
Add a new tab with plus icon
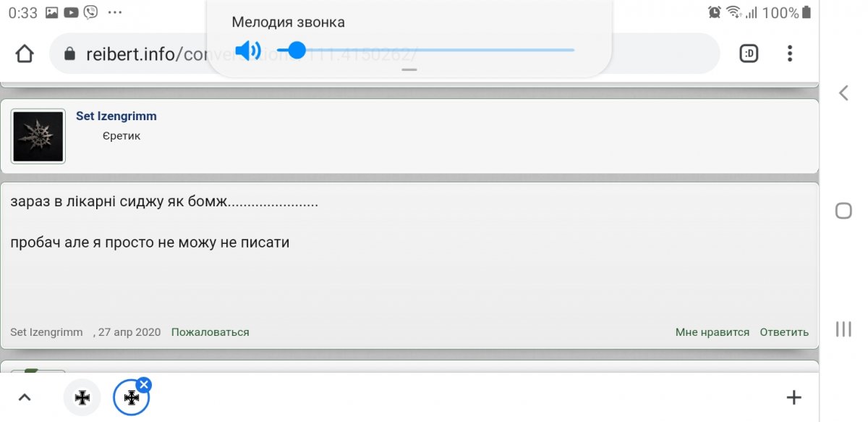793,397
